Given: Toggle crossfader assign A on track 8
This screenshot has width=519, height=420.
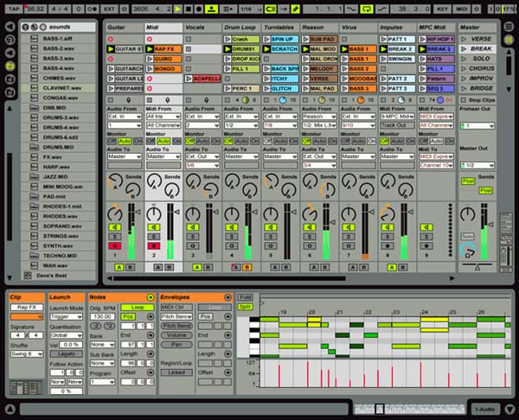Looking at the screenshot, I should point(392,267).
